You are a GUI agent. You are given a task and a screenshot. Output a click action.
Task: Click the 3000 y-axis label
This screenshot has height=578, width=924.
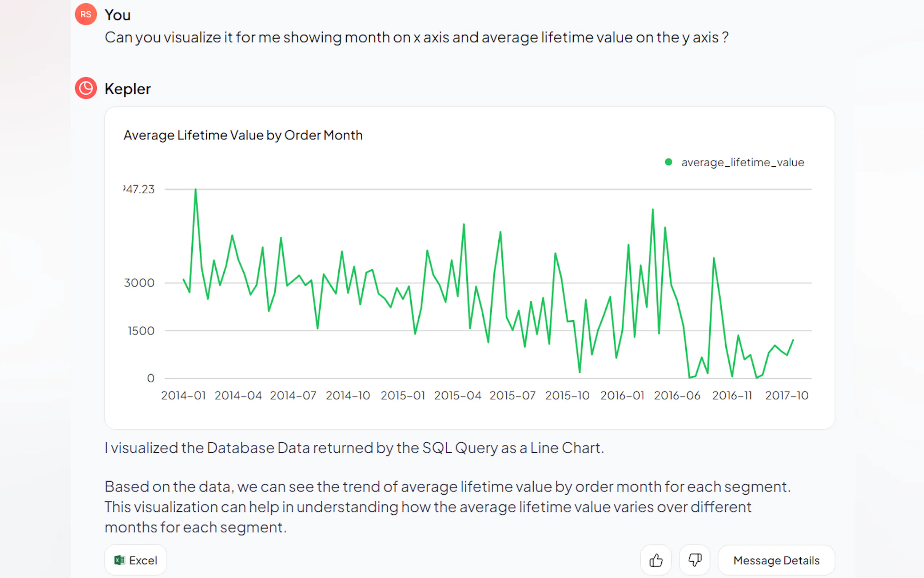coord(139,283)
